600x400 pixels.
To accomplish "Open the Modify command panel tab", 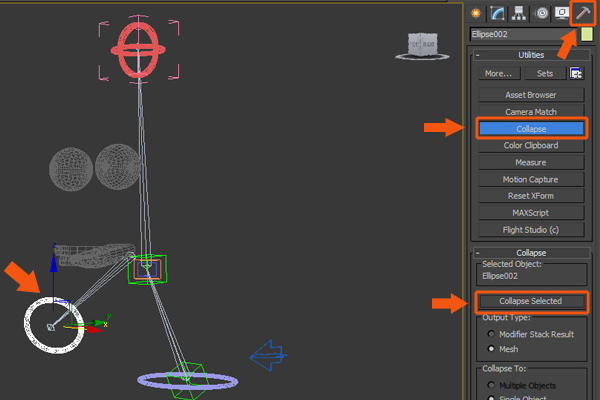I will pyautogui.click(x=497, y=13).
